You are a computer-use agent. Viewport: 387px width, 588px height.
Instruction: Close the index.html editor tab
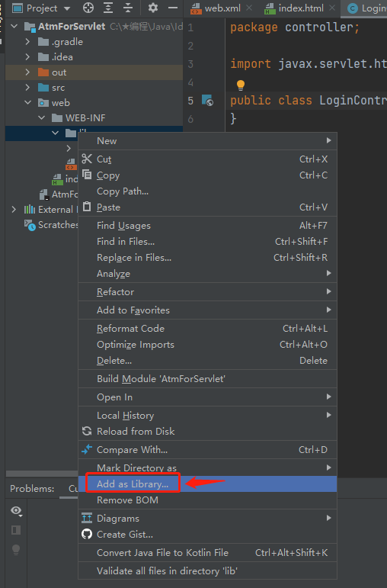(x=332, y=8)
